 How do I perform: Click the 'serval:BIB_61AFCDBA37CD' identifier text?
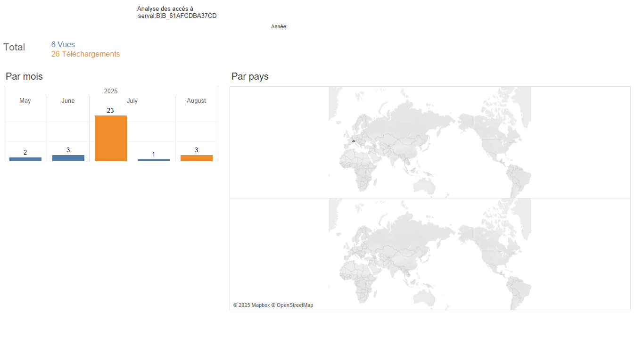click(x=177, y=16)
